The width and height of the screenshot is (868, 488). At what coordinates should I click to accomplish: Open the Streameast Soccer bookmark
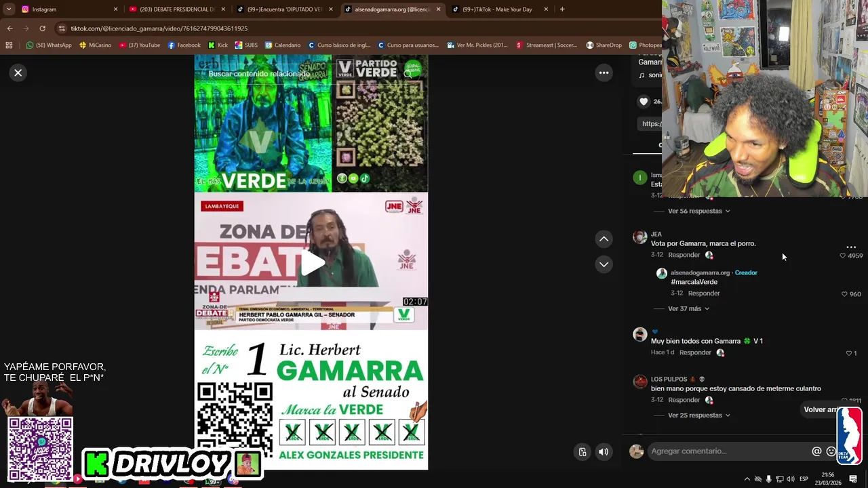pos(547,45)
